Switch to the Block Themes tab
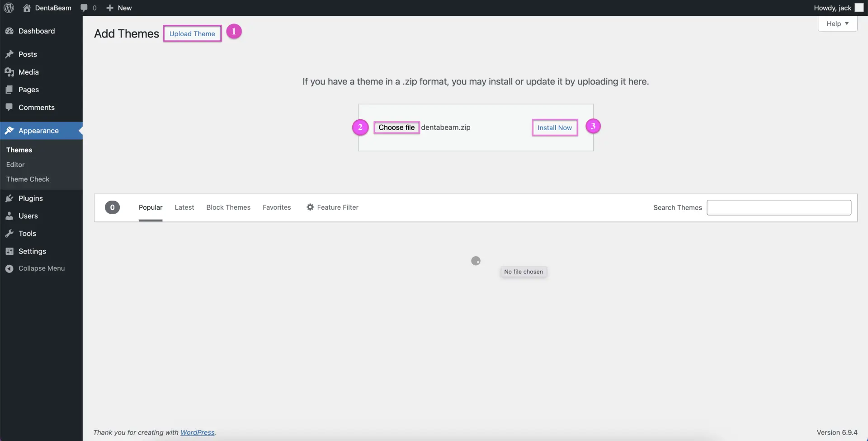The height and width of the screenshot is (441, 868). (228, 207)
